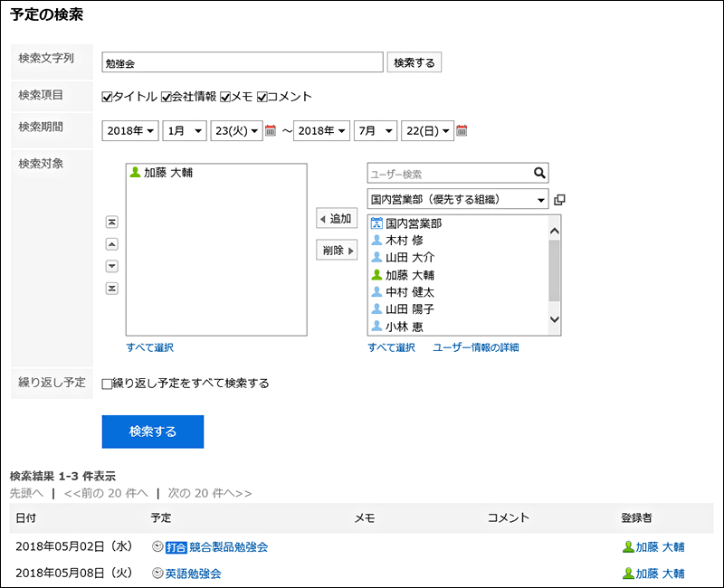The image size is (724, 588).
Task: Click the 先頭へ pagination link
Action: click(26, 493)
